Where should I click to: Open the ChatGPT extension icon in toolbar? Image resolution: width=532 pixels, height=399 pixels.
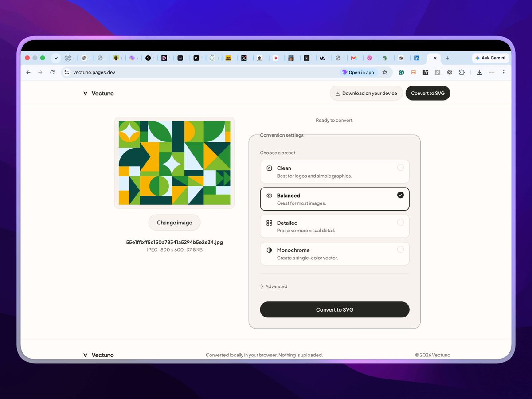450,72
